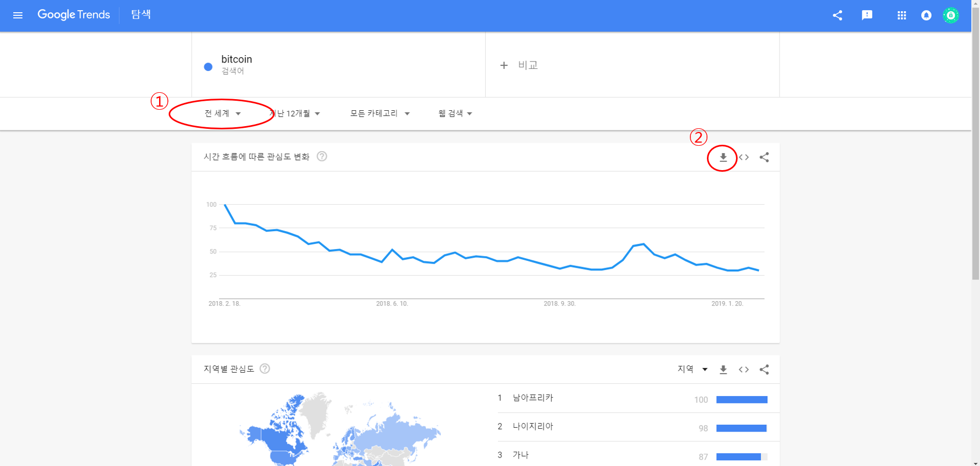The image size is (980, 466).
Task: Open the hamburger main menu
Action: [x=17, y=15]
